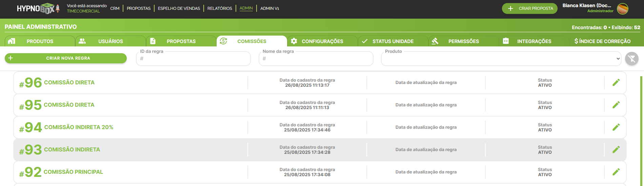
Task: Click Status ATIVO of rule #96
Action: click(545, 83)
